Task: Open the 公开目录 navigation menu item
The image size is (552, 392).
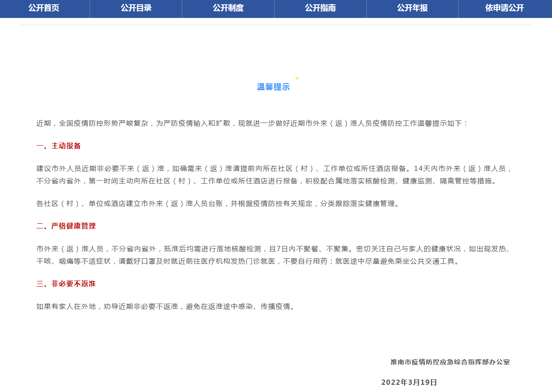Action: 136,9
